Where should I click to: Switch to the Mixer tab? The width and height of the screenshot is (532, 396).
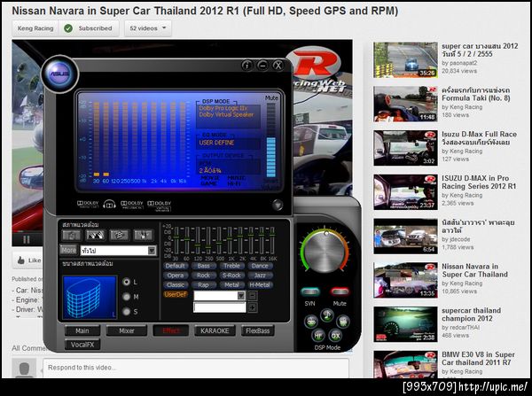click(127, 330)
